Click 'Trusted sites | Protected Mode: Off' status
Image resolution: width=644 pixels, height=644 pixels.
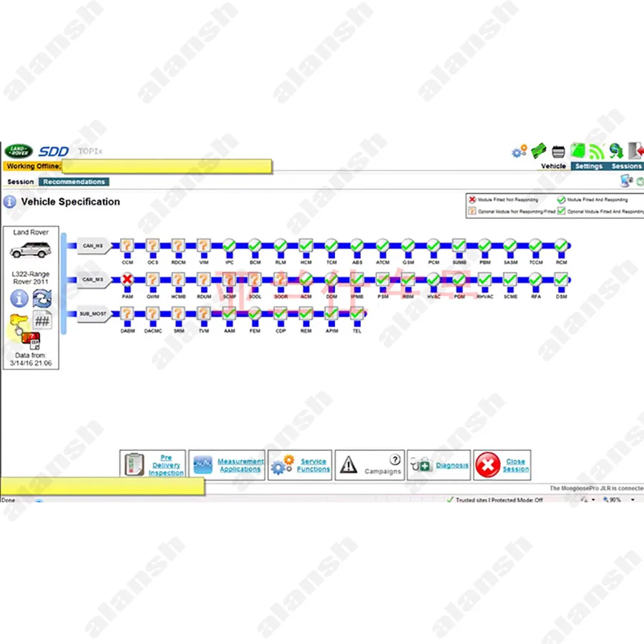(499, 500)
